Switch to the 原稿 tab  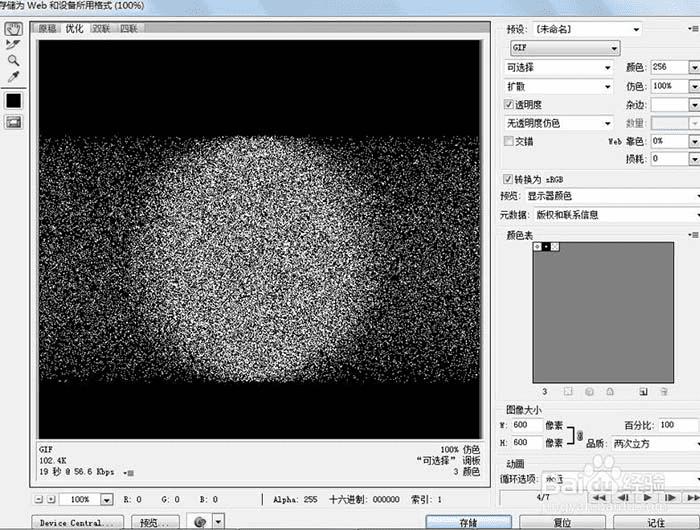(x=47, y=29)
